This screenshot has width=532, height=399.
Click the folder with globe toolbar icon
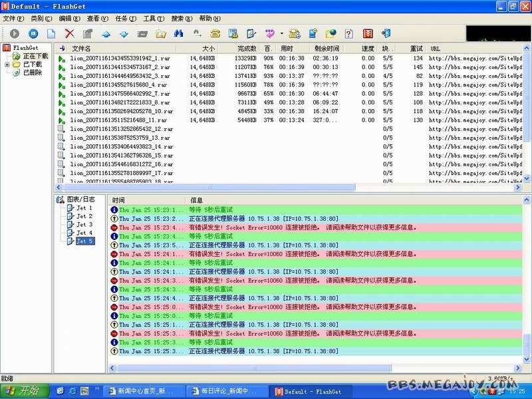[x=331, y=33]
